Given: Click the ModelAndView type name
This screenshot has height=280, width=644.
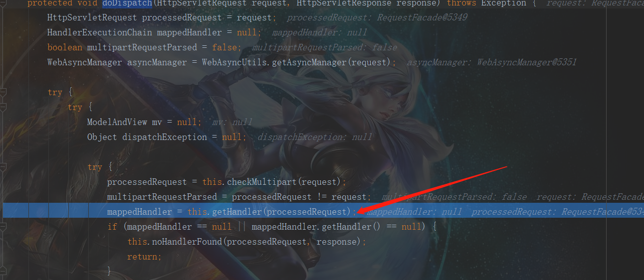Looking at the screenshot, I should [117, 122].
